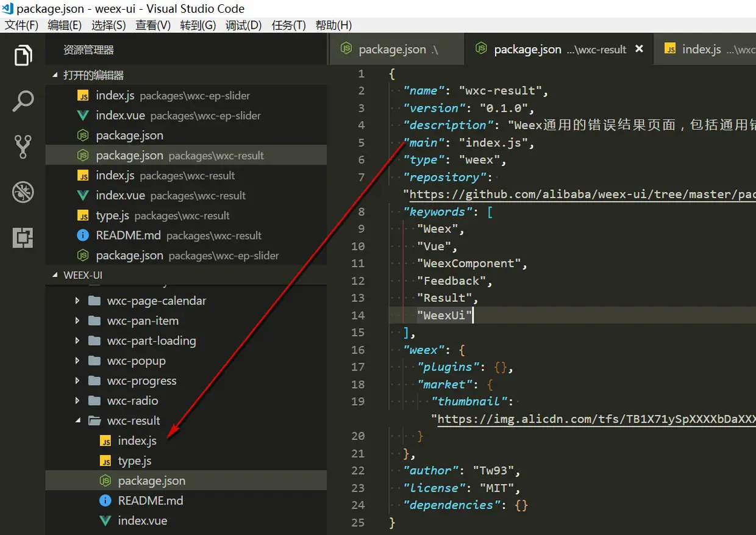
Task: Switch to the package.json .\ tab
Action: pyautogui.click(x=396, y=49)
